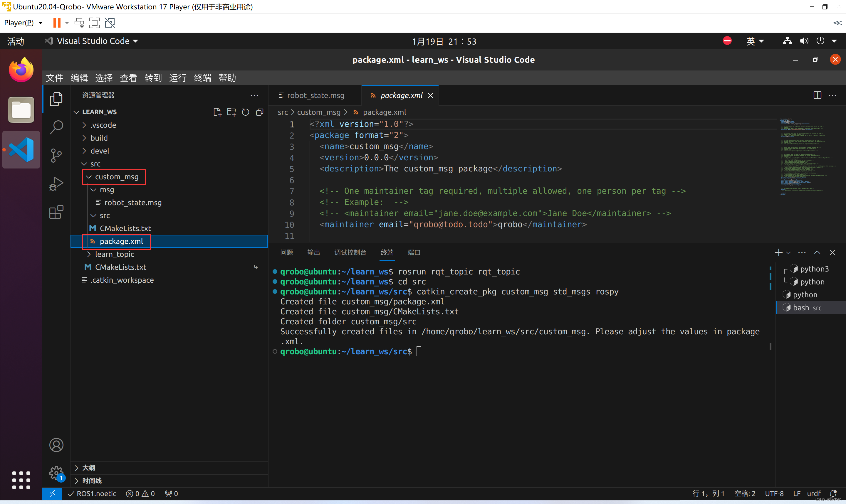
Task: Open the 终端 menu in menu bar
Action: pyautogui.click(x=202, y=78)
